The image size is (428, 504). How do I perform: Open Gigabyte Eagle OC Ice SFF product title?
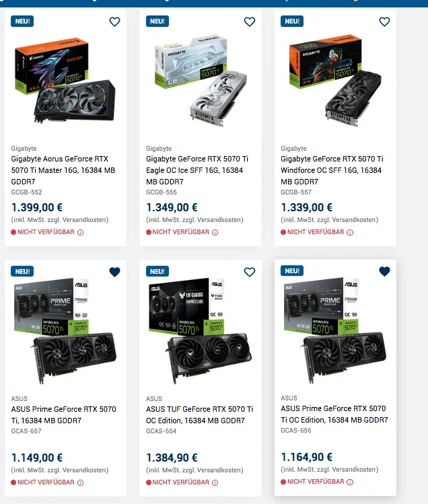(x=197, y=170)
